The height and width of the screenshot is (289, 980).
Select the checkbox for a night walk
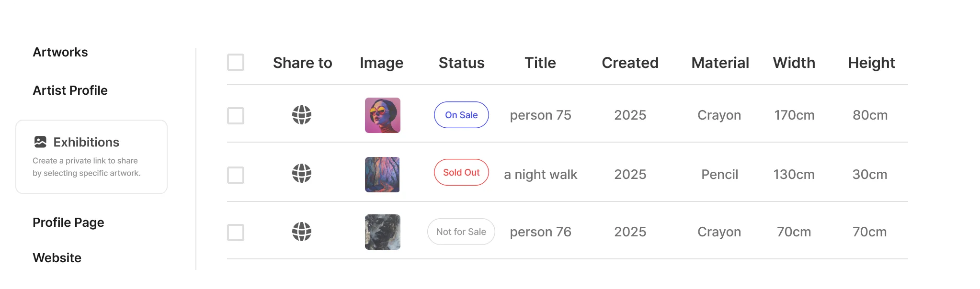pyautogui.click(x=235, y=175)
